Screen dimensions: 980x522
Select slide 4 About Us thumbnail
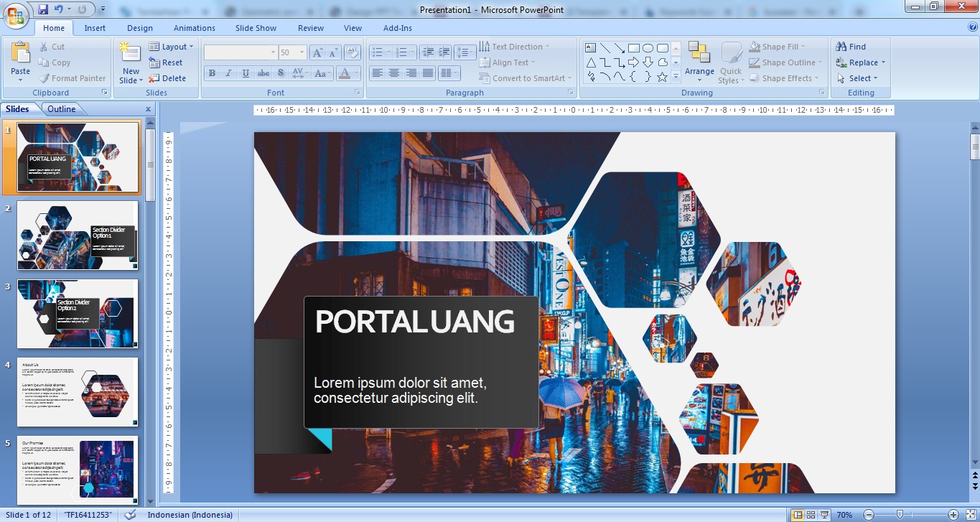78,392
